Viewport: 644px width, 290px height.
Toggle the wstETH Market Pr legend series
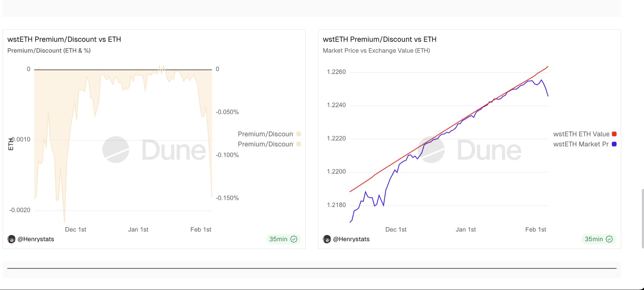point(581,144)
